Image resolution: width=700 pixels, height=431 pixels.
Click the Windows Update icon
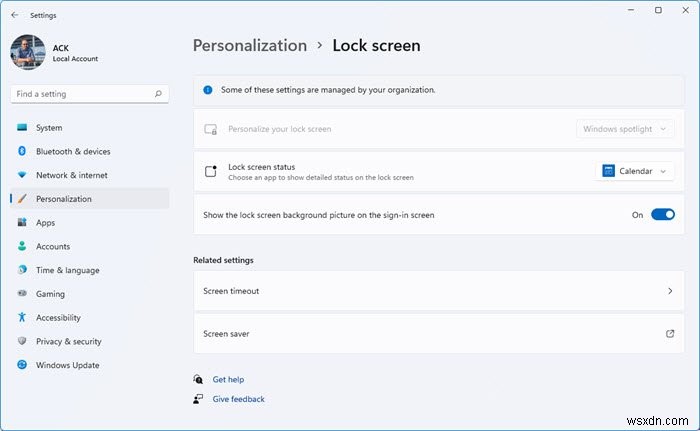[x=21, y=365]
